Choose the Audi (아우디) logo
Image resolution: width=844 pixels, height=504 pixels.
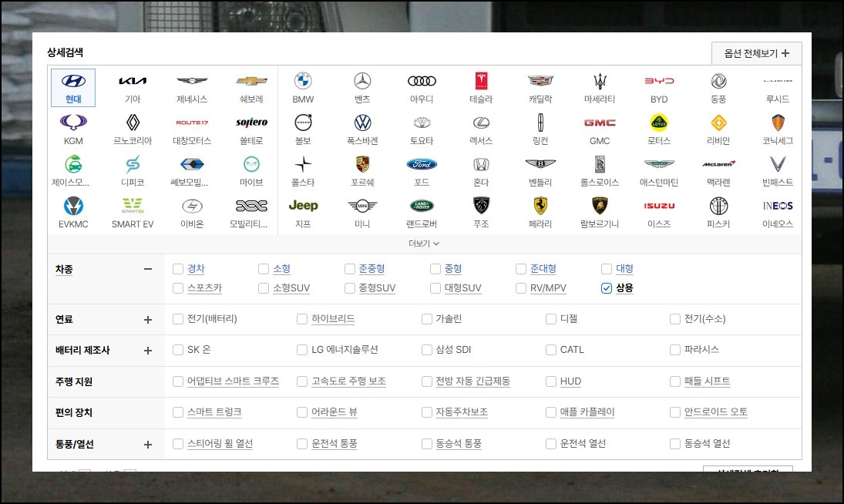click(x=422, y=81)
